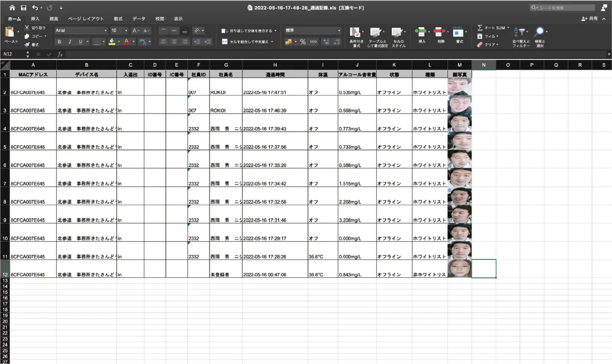The image size is (612, 364).
Task: Click the Insert function fx icon
Action: (x=60, y=54)
